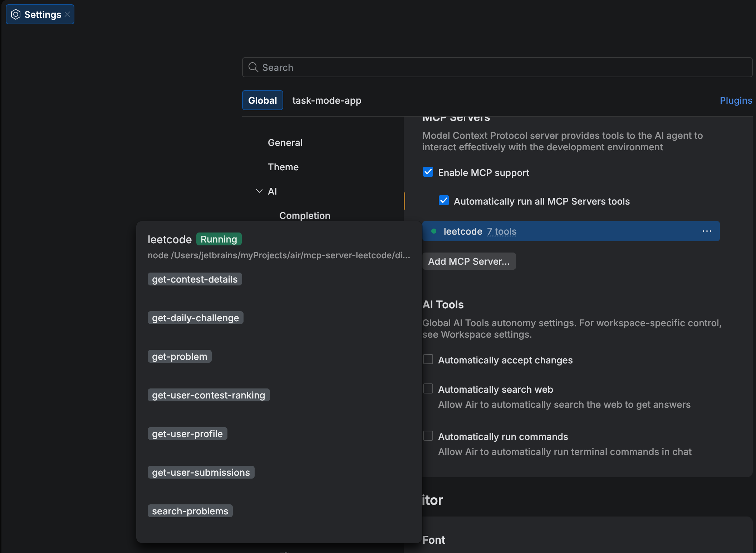
Task: Open the Theme settings category
Action: click(x=283, y=167)
